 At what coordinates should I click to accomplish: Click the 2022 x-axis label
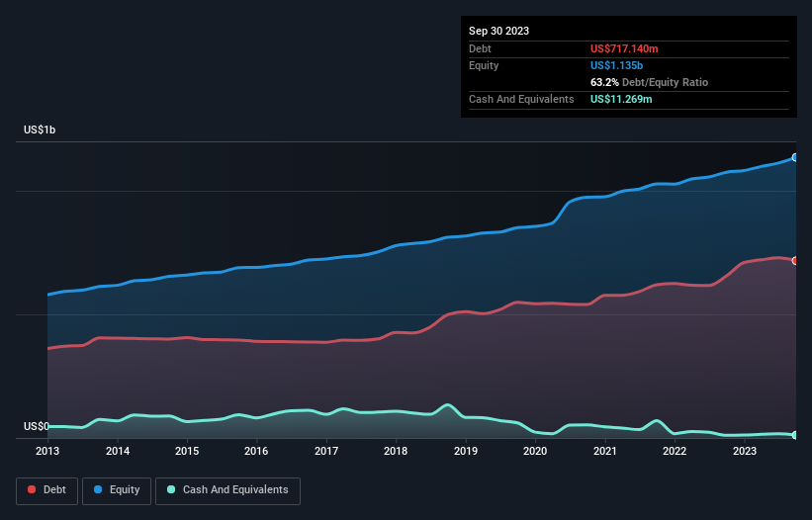point(675,451)
